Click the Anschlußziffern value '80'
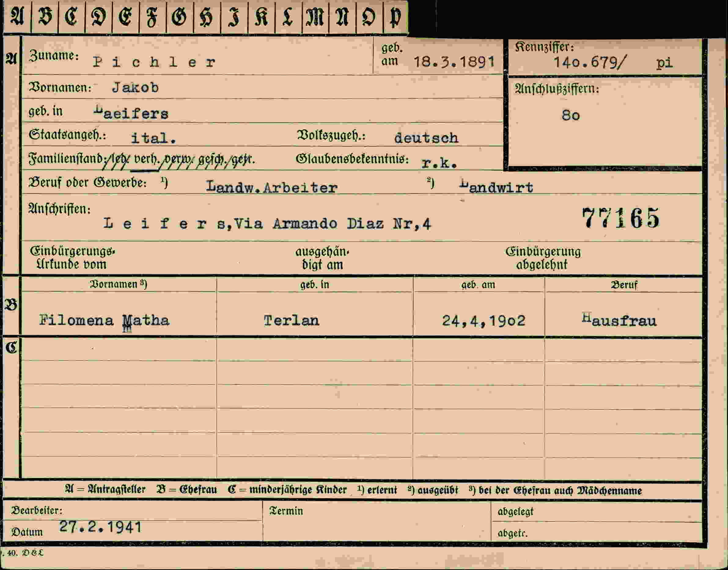This screenshot has height=570, width=728. coord(571,115)
